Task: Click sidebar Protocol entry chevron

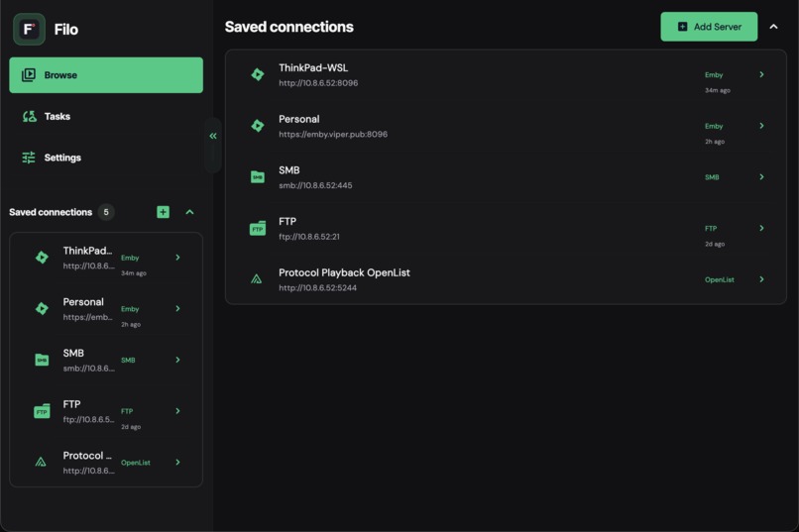Action: 177,463
